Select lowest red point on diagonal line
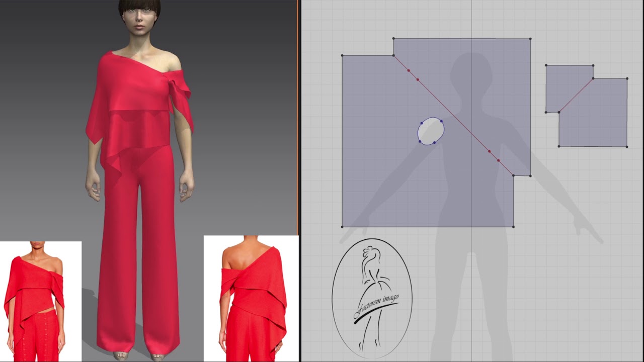Viewport: 644px width, 362px height. (x=499, y=160)
